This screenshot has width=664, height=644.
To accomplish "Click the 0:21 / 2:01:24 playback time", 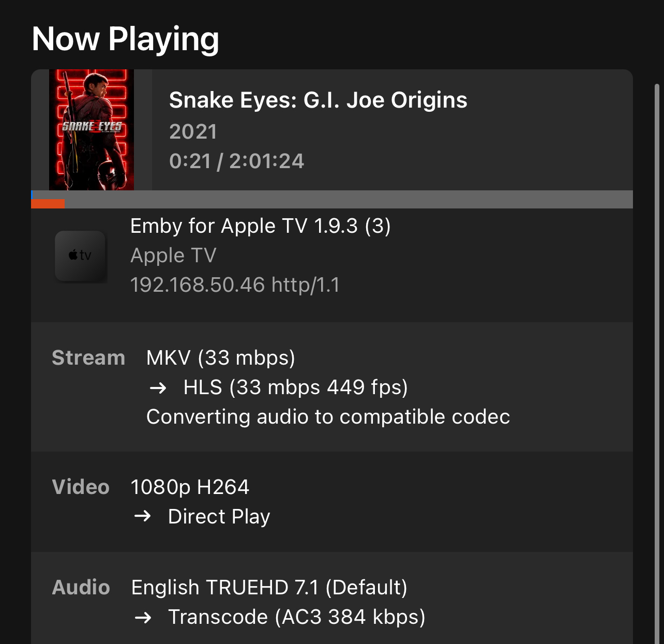I will [x=236, y=161].
